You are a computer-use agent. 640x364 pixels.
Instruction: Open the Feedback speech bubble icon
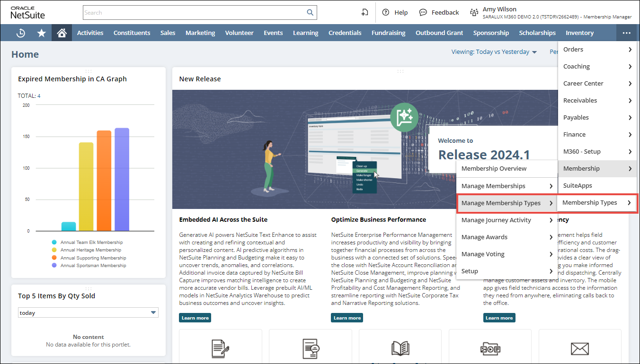[423, 13]
